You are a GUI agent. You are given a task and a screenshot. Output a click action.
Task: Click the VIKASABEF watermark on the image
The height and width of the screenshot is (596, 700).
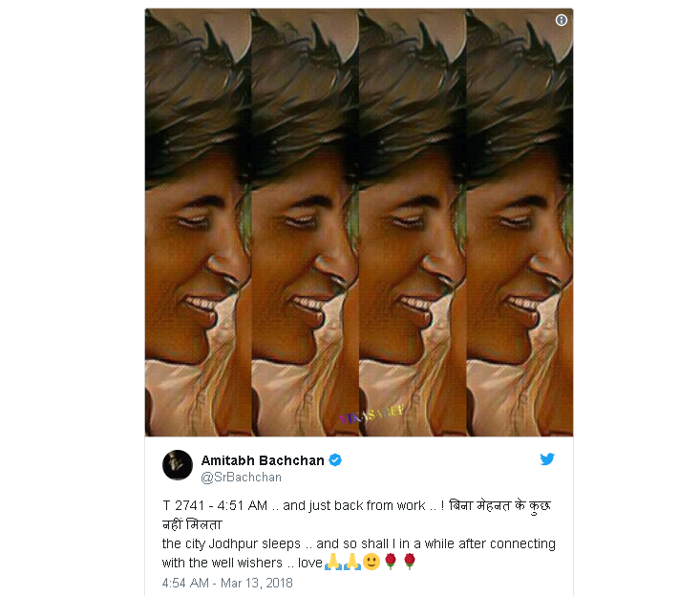tap(371, 415)
